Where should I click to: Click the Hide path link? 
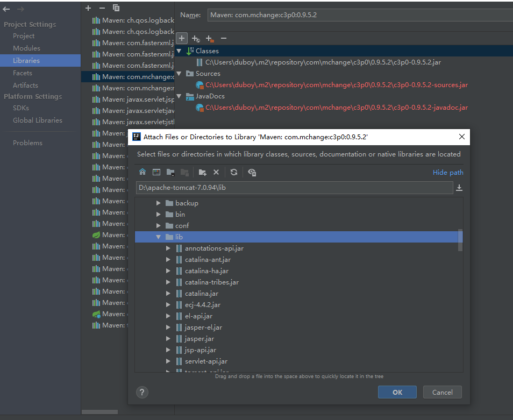pos(448,172)
